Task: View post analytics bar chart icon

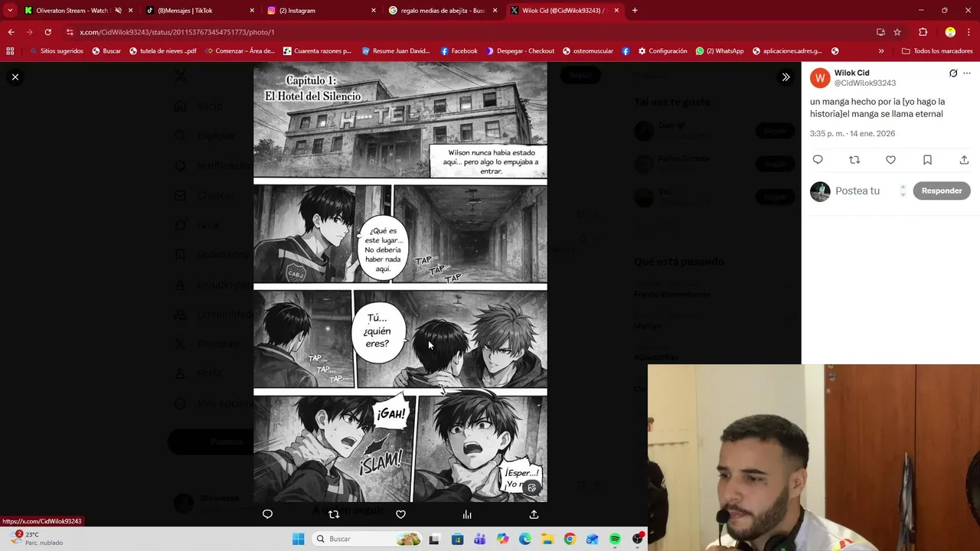Action: point(467,514)
